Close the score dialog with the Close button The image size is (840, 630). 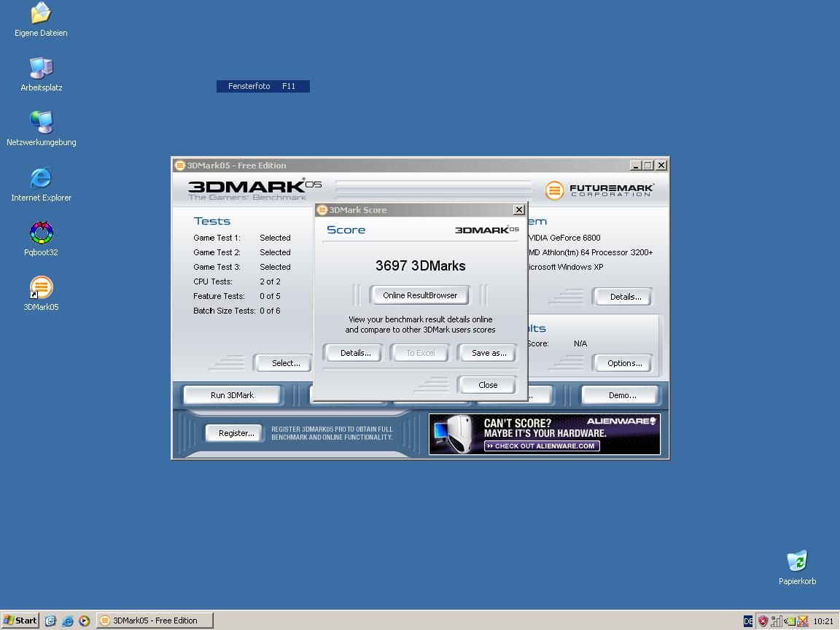[x=488, y=385]
